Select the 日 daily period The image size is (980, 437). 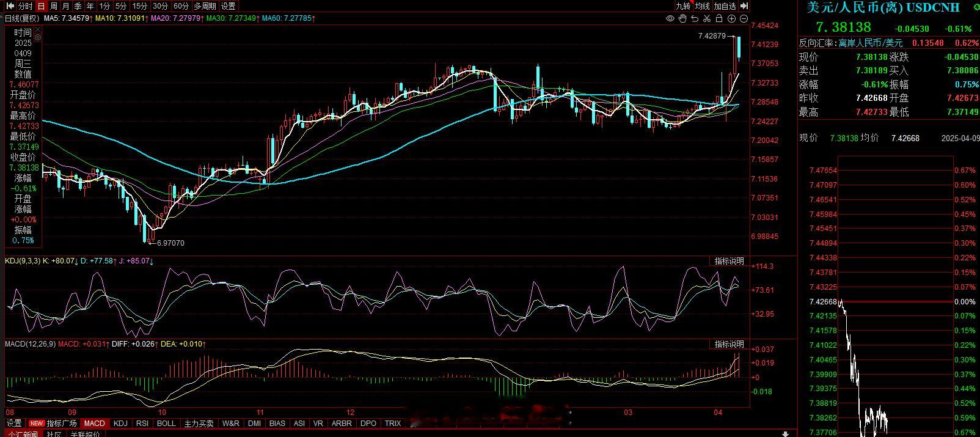(x=41, y=6)
